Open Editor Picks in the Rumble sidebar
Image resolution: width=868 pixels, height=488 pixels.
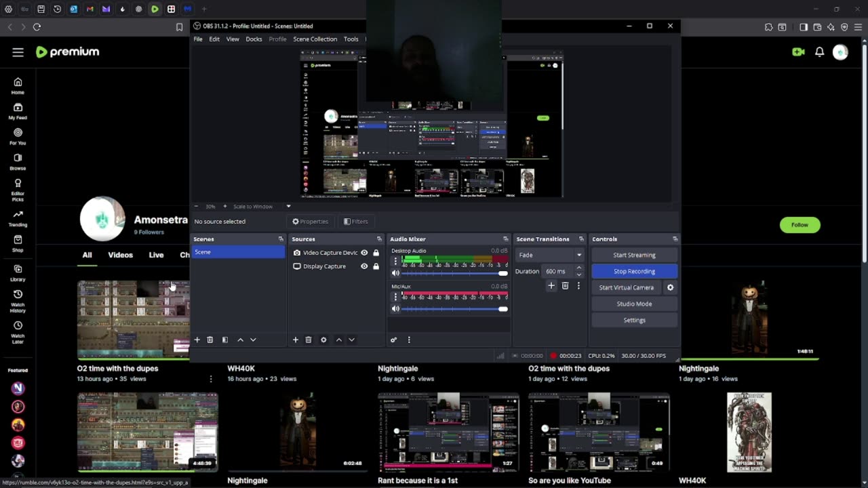18,189
